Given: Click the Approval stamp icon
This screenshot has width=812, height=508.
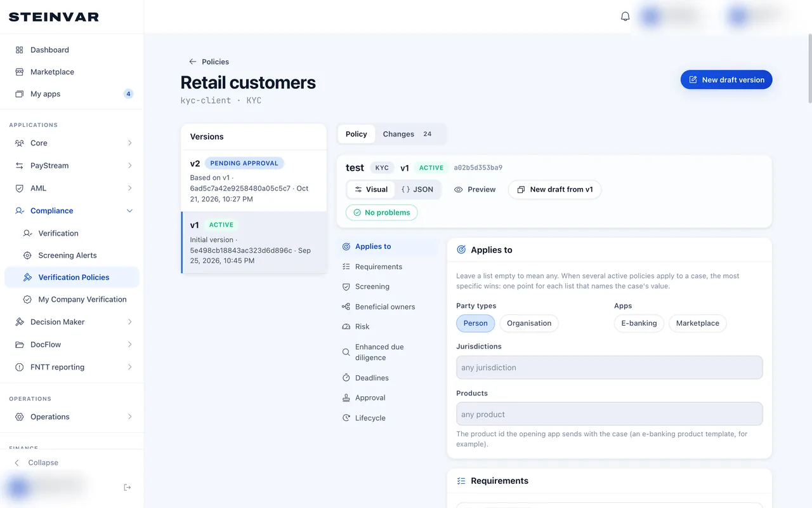Looking at the screenshot, I should 346,398.
